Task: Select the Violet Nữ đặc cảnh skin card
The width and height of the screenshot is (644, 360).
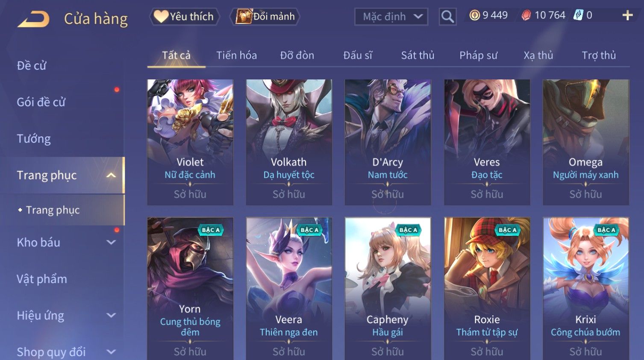Action: [x=190, y=142]
